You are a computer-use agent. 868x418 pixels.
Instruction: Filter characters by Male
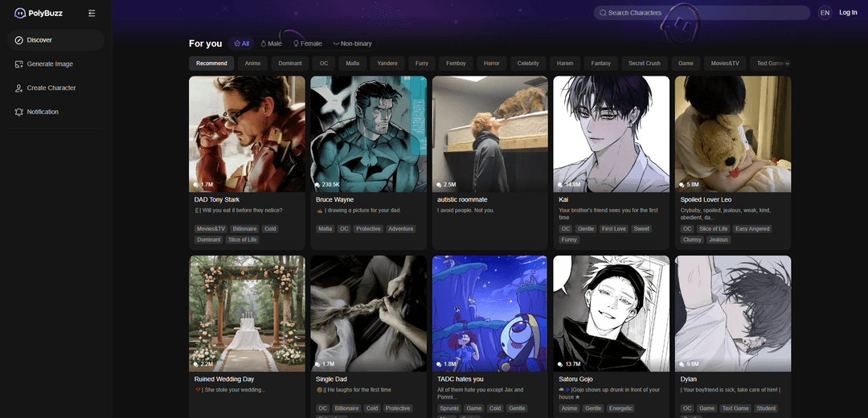point(271,43)
